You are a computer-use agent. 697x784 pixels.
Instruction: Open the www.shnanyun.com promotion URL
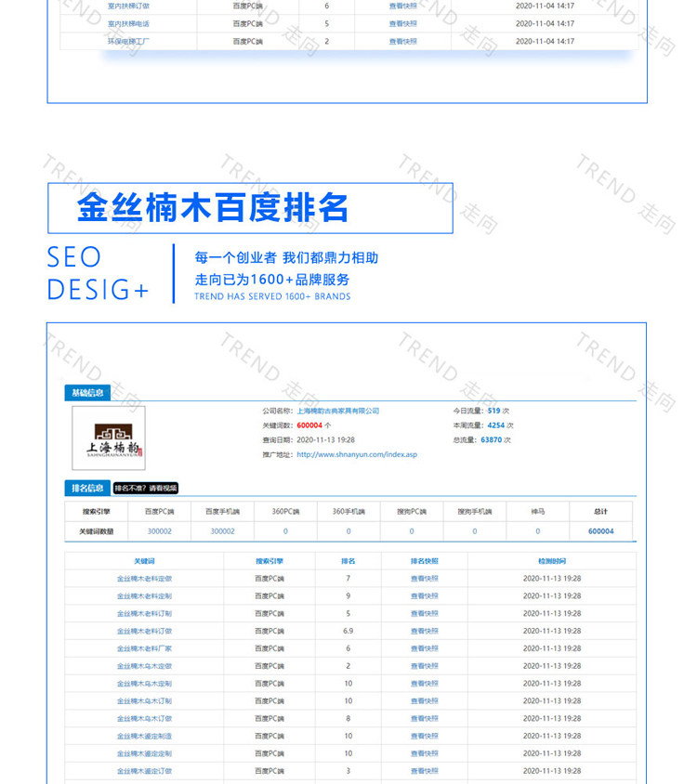(x=357, y=454)
